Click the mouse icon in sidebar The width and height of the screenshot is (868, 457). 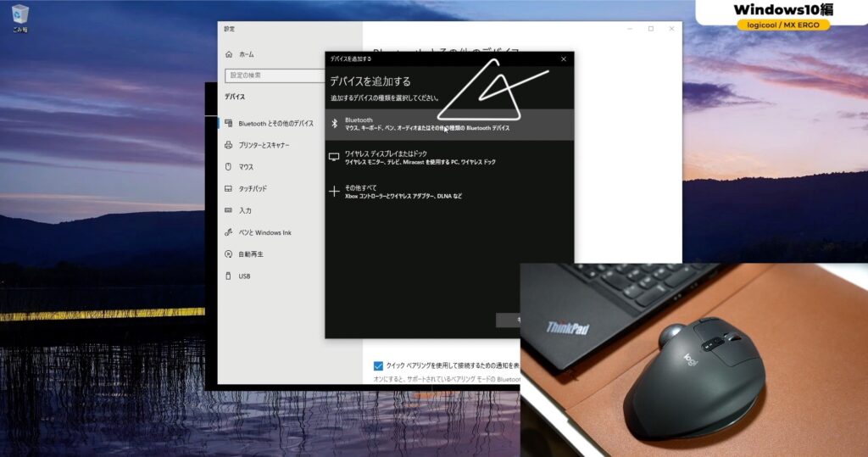(228, 166)
